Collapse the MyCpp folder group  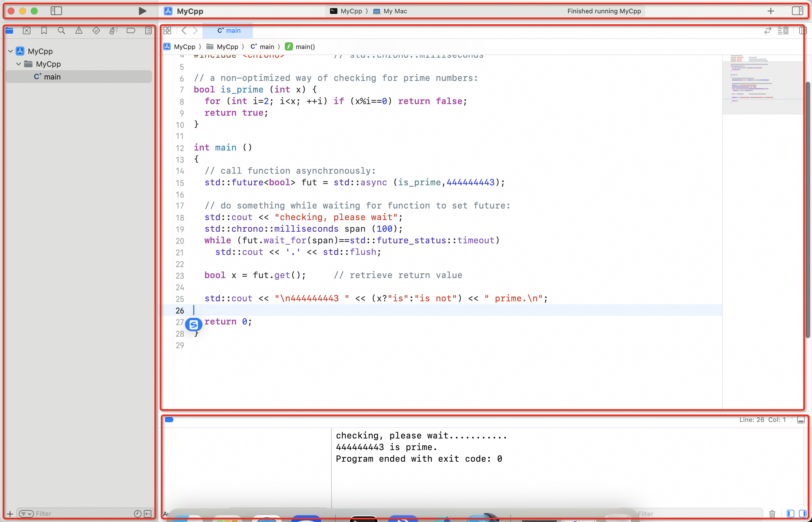19,64
